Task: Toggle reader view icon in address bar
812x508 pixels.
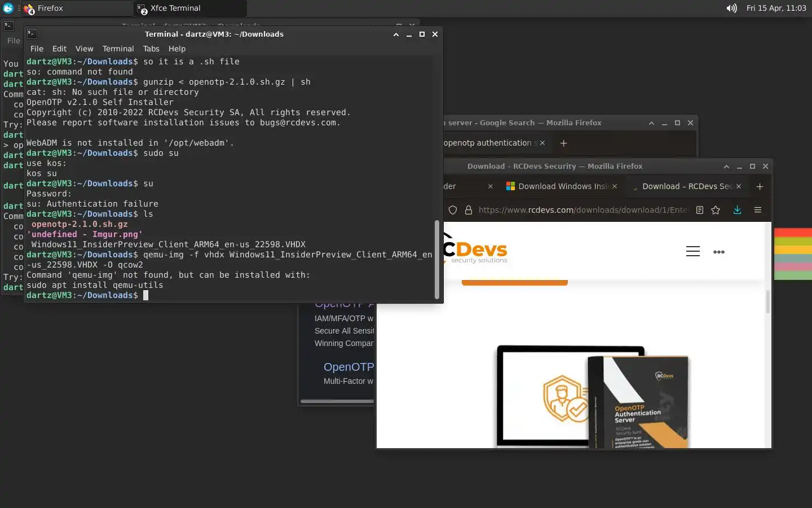Action: point(700,210)
